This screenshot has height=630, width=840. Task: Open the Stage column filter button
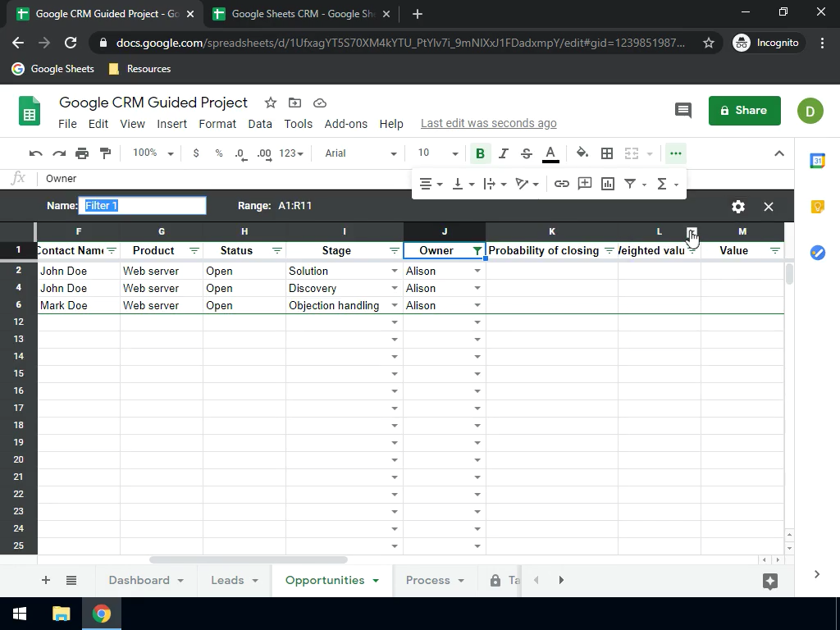click(395, 251)
